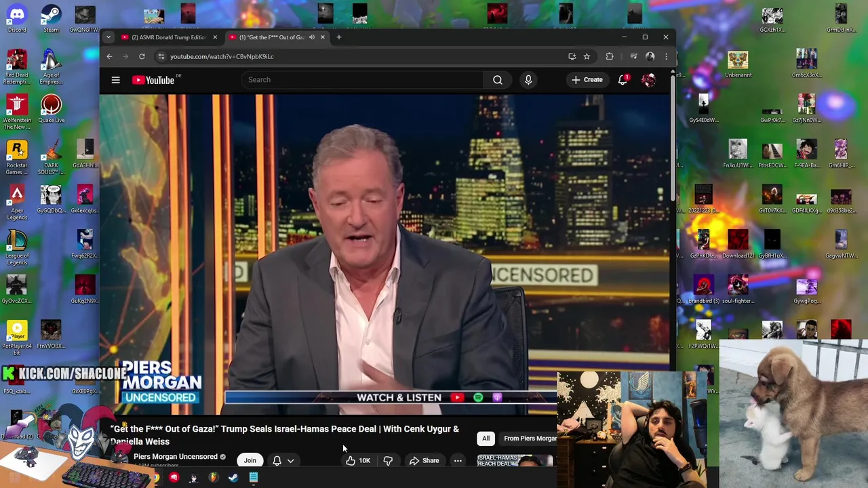
Task: Open the YouTube guide hamburger menu
Action: pos(115,80)
